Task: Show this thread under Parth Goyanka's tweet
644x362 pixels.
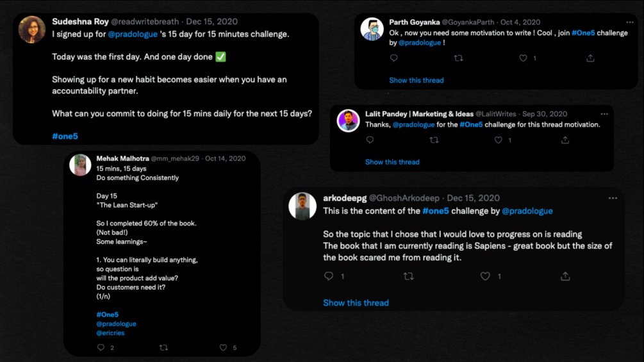Action: (416, 81)
